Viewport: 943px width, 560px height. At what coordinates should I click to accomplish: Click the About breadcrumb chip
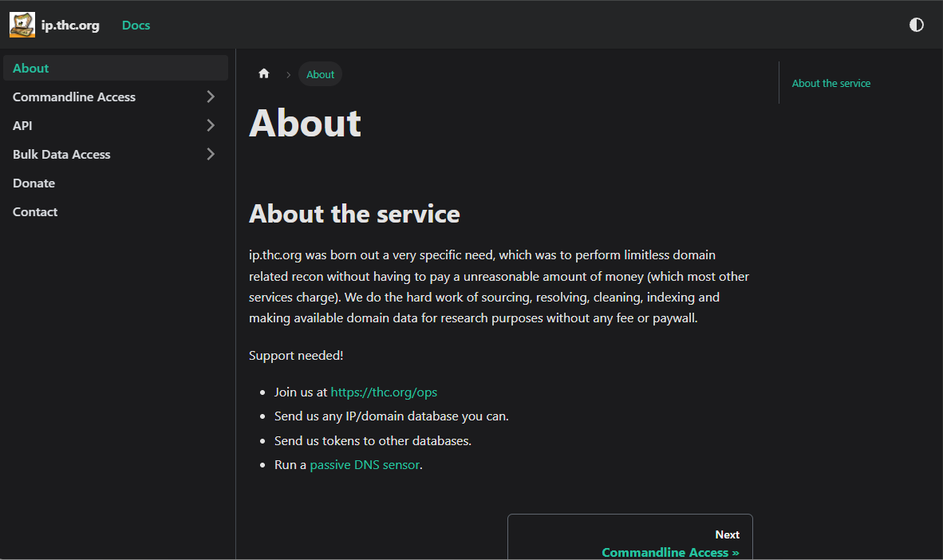(320, 73)
